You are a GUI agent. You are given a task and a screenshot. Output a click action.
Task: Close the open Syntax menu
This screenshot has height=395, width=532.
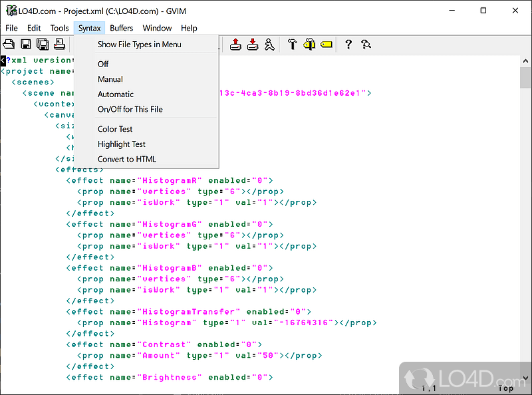click(x=89, y=28)
